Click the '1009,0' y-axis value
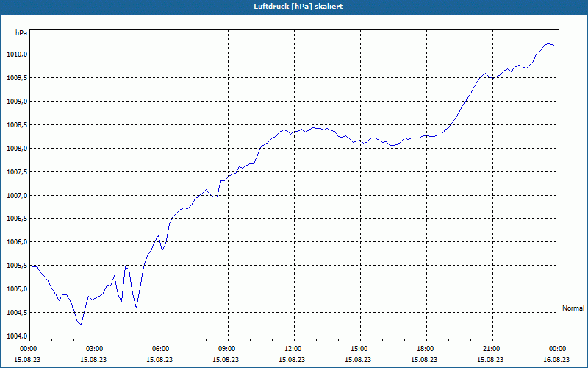Image resolution: width=588 pixels, height=368 pixels. point(17,102)
